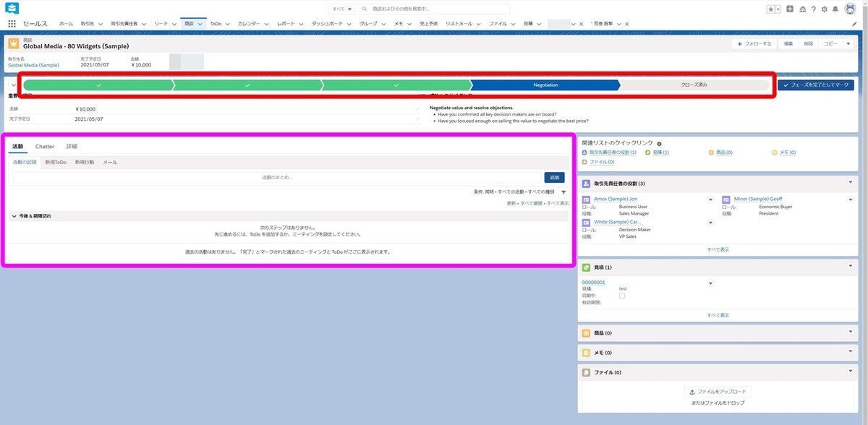Image resolution: width=868 pixels, height=425 pixels.
Task: Open the Global Media (Sample) account link
Action: pyautogui.click(x=33, y=65)
